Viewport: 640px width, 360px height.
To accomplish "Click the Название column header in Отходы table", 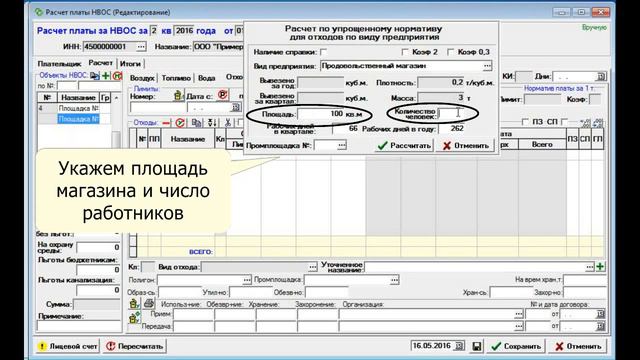I will pyautogui.click(x=187, y=139).
